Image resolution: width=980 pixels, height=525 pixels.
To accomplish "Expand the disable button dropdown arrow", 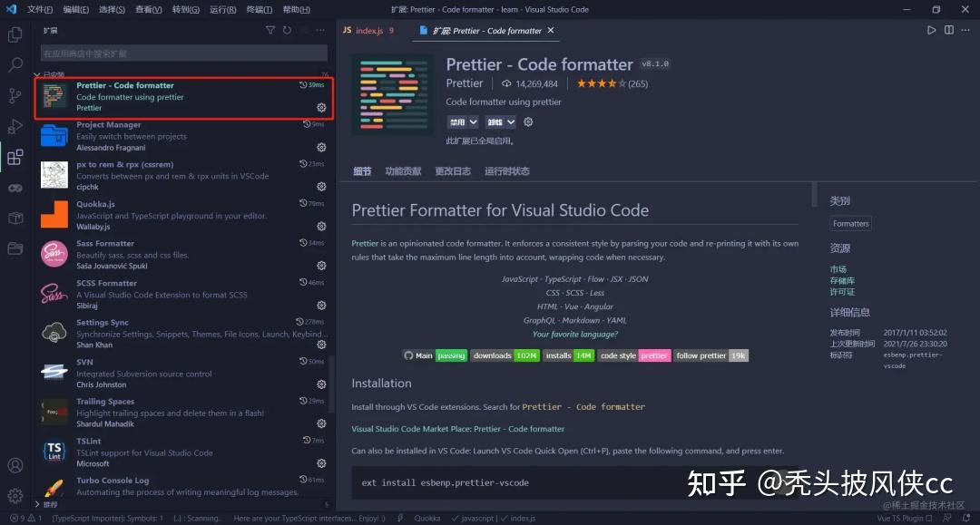I will (x=474, y=122).
